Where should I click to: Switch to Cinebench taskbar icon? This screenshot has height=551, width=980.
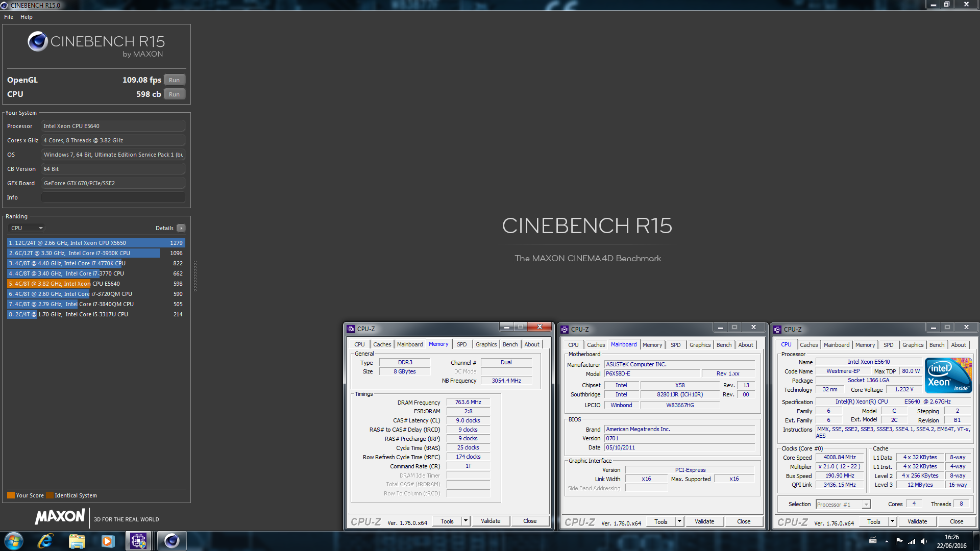pos(171,541)
